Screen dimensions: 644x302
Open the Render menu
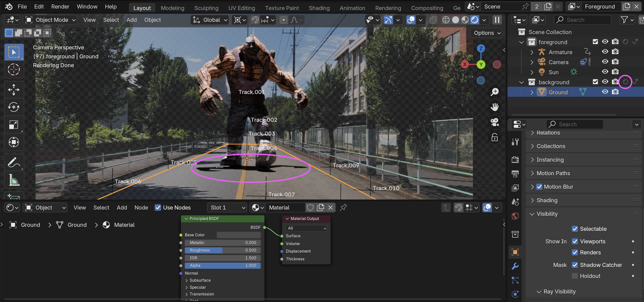60,7
